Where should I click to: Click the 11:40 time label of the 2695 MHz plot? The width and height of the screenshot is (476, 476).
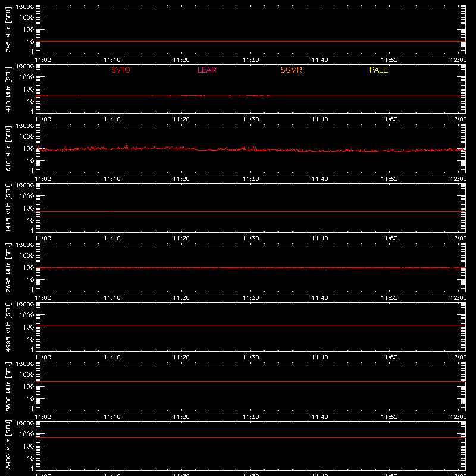(320, 298)
